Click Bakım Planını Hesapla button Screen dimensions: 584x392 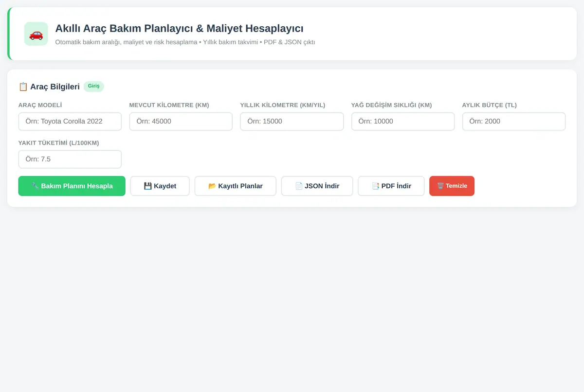[72, 186]
